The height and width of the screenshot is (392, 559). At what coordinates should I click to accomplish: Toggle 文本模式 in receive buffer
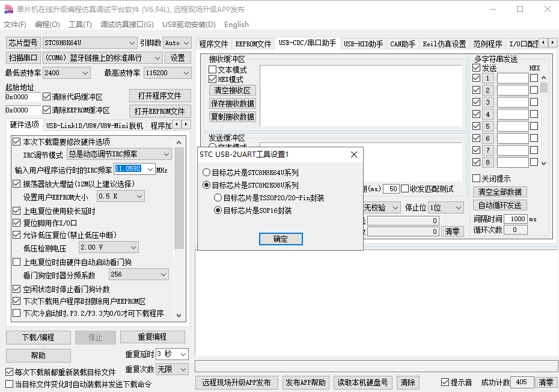[213, 70]
